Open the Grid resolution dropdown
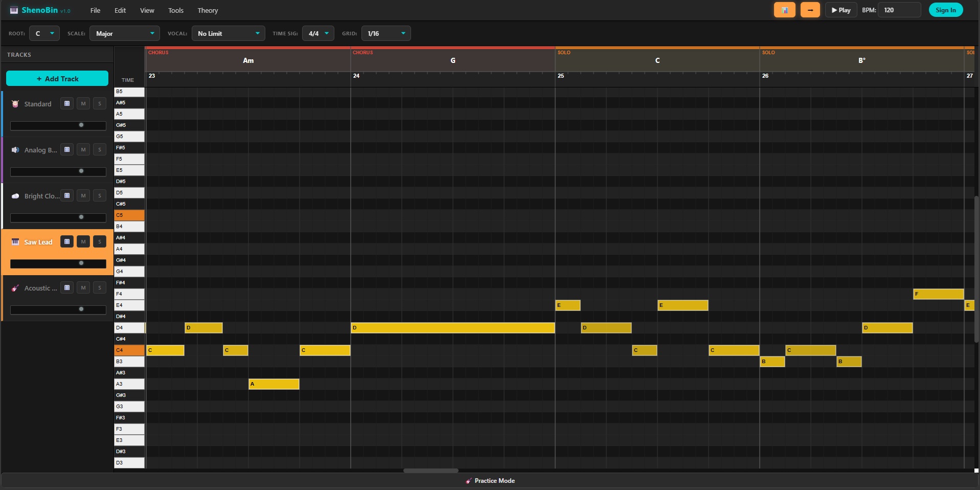 point(386,33)
